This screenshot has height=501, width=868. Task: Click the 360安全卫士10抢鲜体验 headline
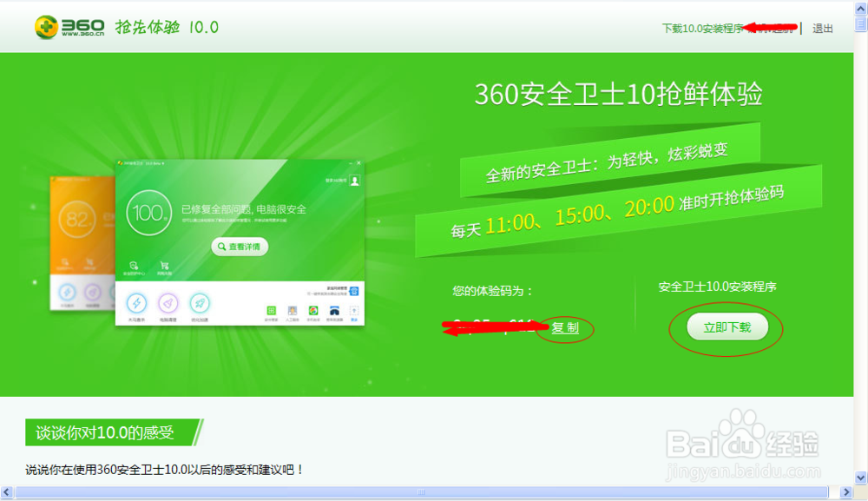click(619, 94)
